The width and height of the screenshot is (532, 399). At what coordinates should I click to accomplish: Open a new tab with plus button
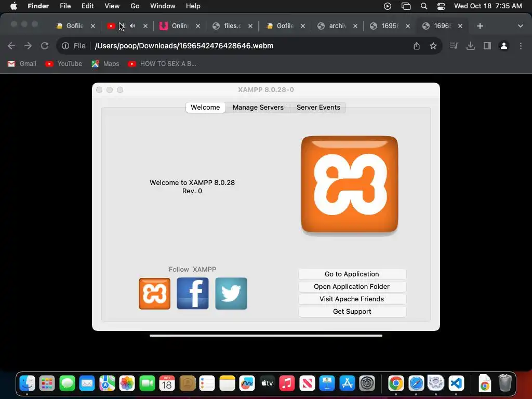[480, 26]
